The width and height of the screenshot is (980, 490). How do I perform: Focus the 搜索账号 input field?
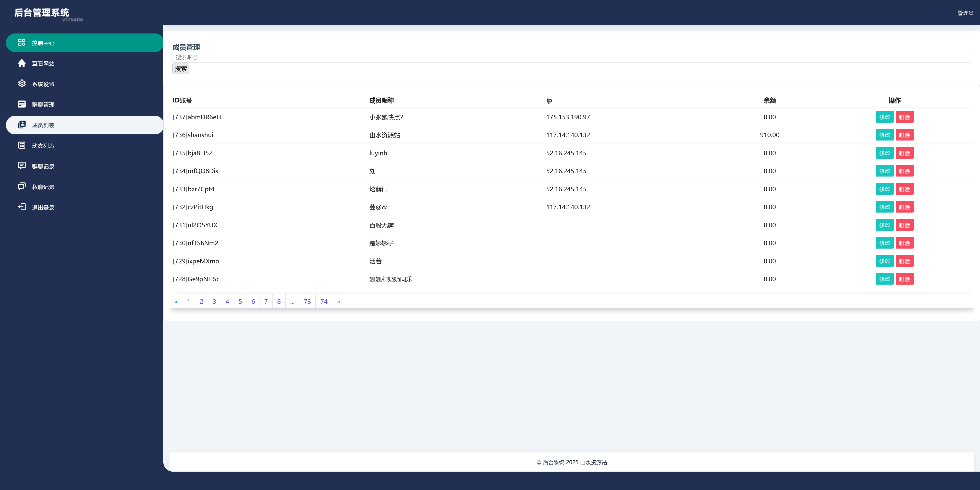[571, 57]
